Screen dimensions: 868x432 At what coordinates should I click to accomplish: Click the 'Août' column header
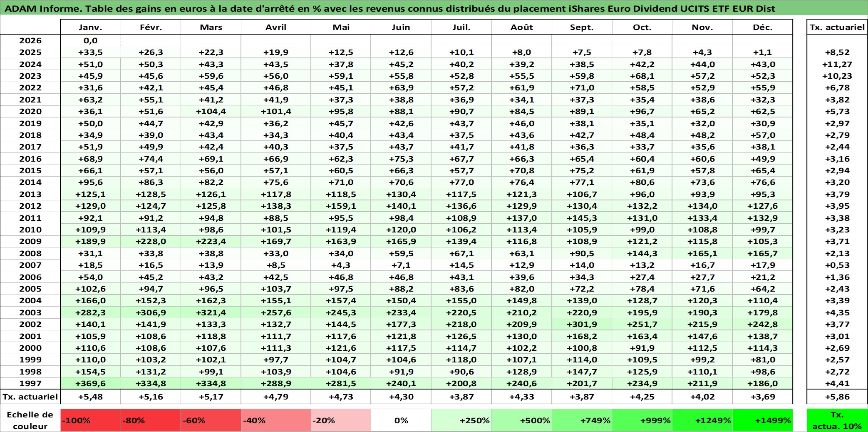(x=522, y=27)
